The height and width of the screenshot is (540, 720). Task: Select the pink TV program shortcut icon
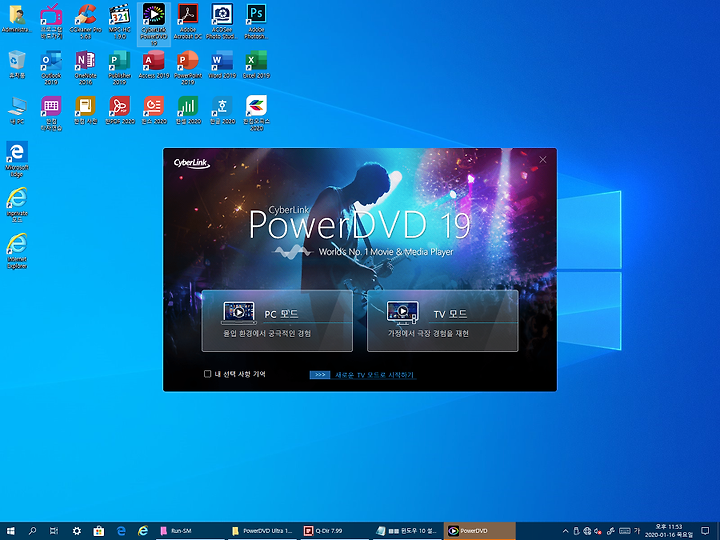click(x=51, y=21)
